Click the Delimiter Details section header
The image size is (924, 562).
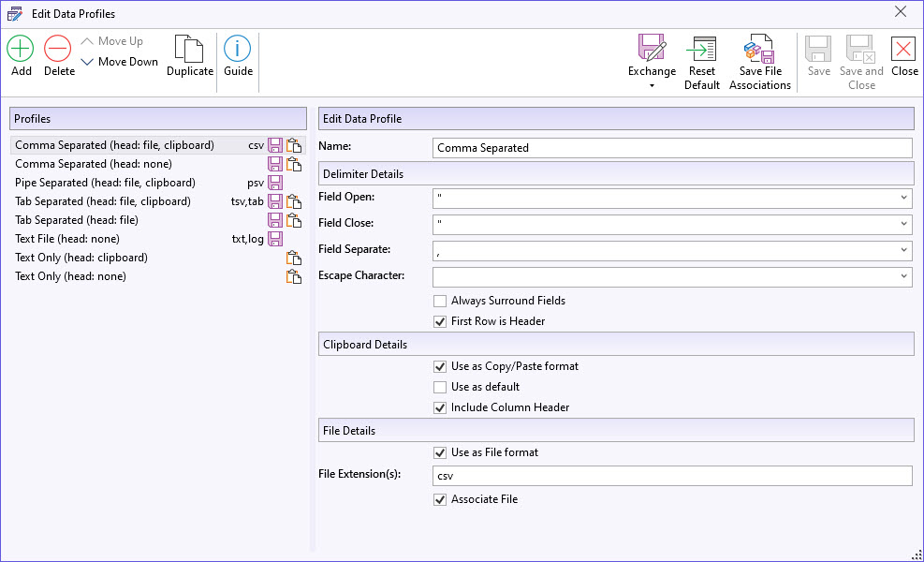pyautogui.click(x=616, y=174)
